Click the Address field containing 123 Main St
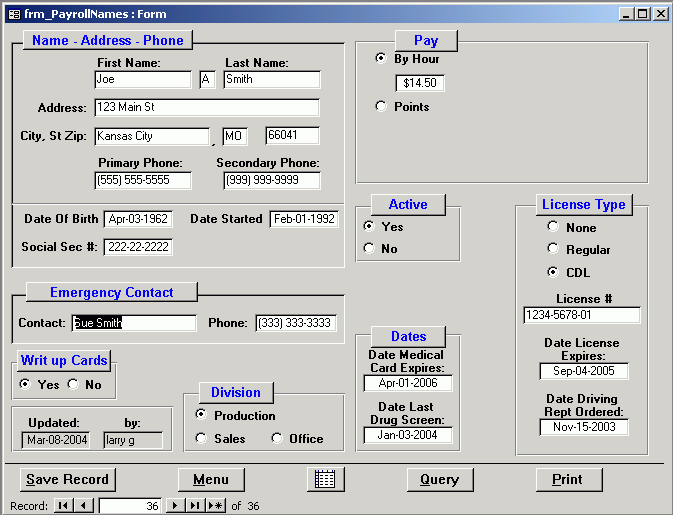The width and height of the screenshot is (673, 515). tap(207, 107)
